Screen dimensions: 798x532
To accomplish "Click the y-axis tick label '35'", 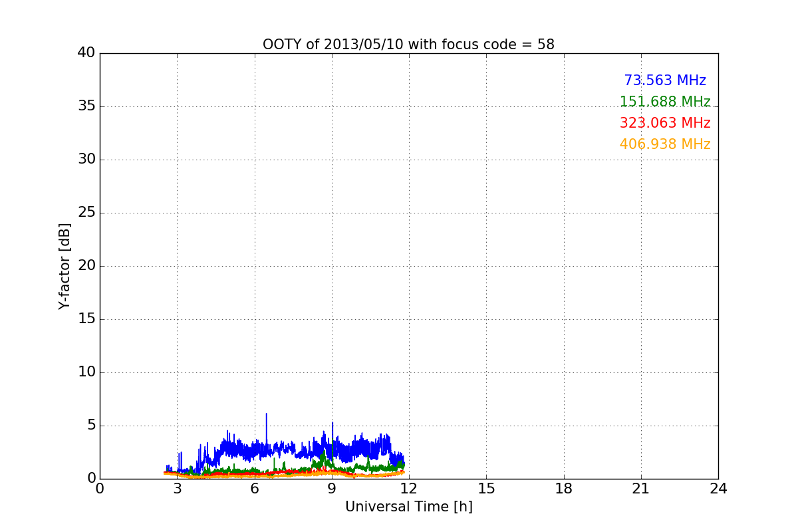I will (86, 106).
